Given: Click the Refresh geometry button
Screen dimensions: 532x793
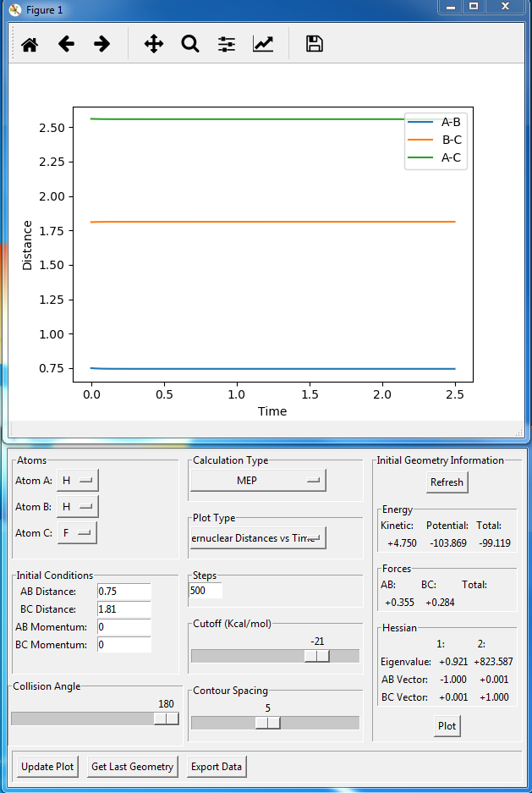Looking at the screenshot, I should coord(447,482).
